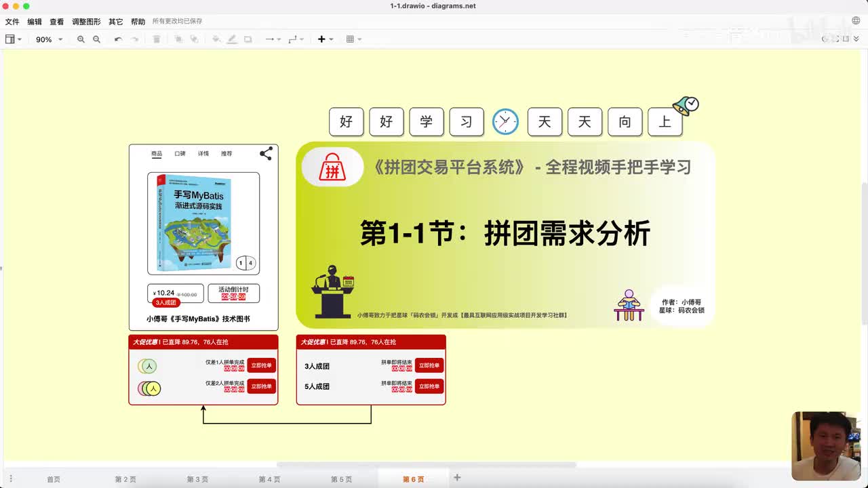Select the speaker at podium icon
The image size is (868, 488).
coord(332,291)
